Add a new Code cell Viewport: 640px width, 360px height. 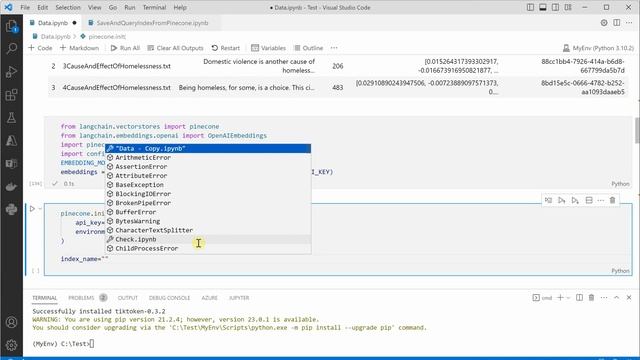(40, 48)
